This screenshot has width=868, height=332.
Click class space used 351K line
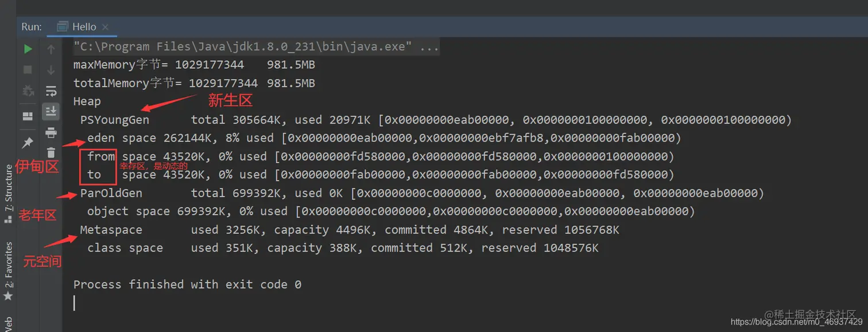[343, 248]
